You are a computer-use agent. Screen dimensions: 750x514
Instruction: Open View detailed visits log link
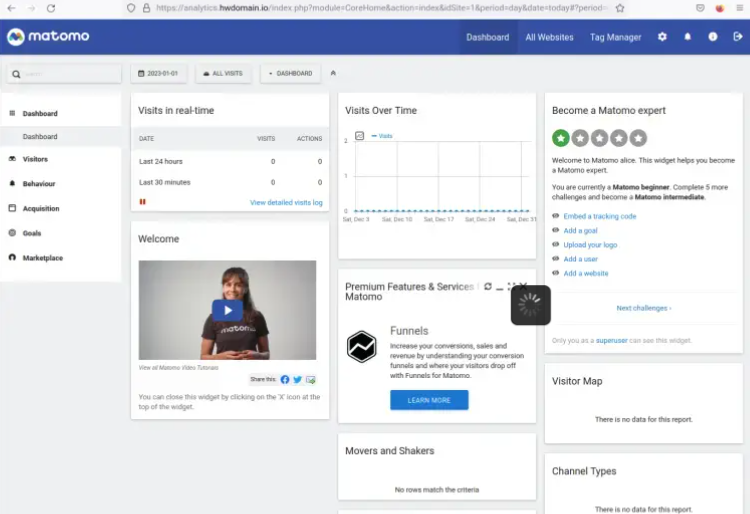286,203
